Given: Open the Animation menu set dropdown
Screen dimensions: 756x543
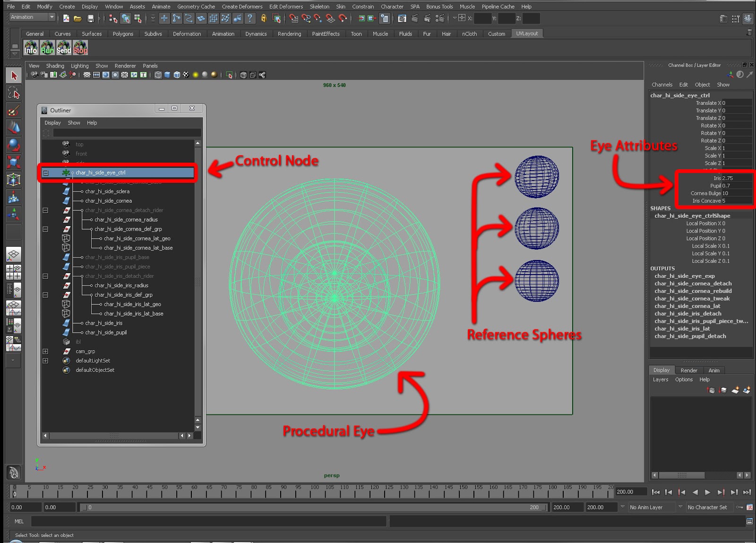Looking at the screenshot, I should (x=31, y=17).
